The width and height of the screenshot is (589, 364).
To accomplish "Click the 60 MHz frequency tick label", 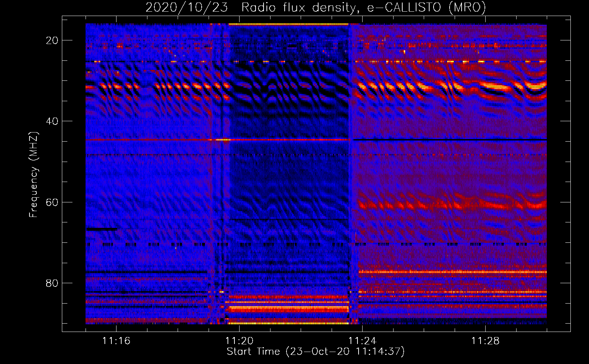I will [52, 202].
